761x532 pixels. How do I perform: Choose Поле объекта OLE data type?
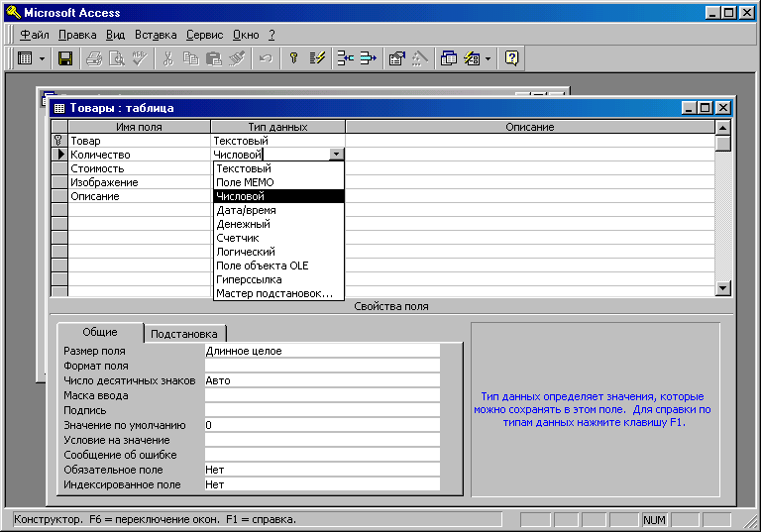[278, 266]
